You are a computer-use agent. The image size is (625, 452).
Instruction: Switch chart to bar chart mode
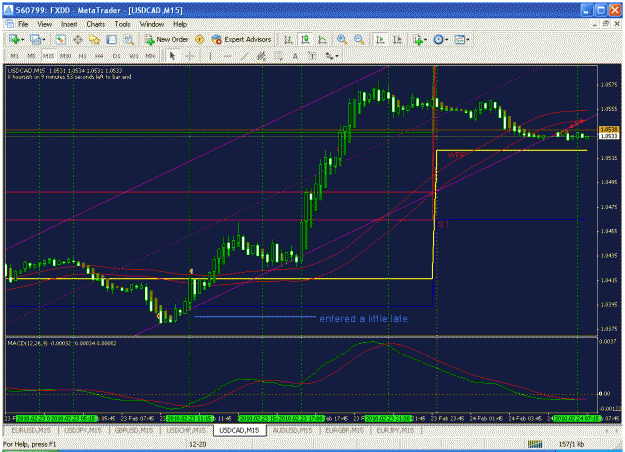pos(288,39)
